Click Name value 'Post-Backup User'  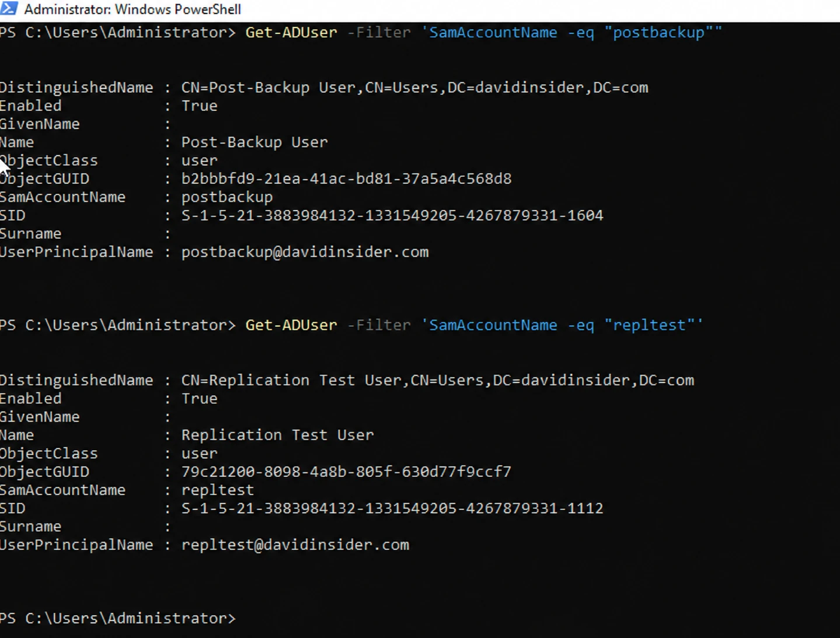(x=255, y=142)
